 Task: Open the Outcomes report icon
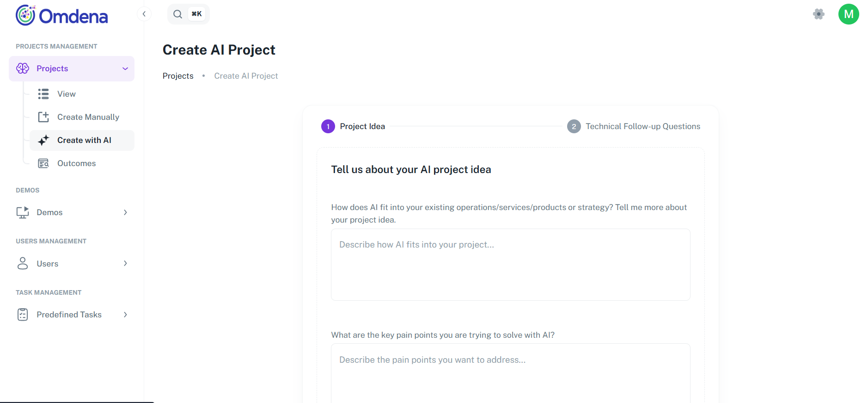pos(43,163)
